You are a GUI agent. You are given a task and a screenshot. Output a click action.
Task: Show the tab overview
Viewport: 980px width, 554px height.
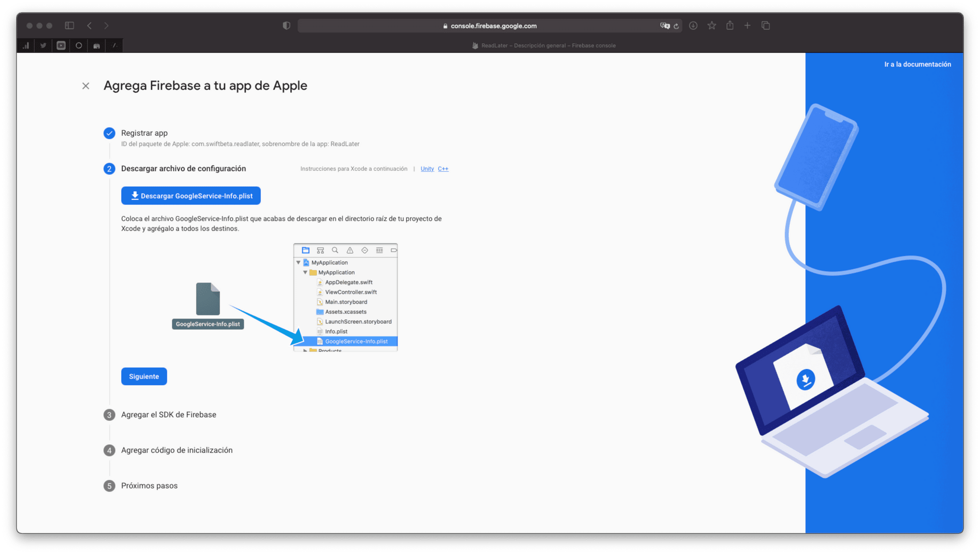tap(766, 25)
